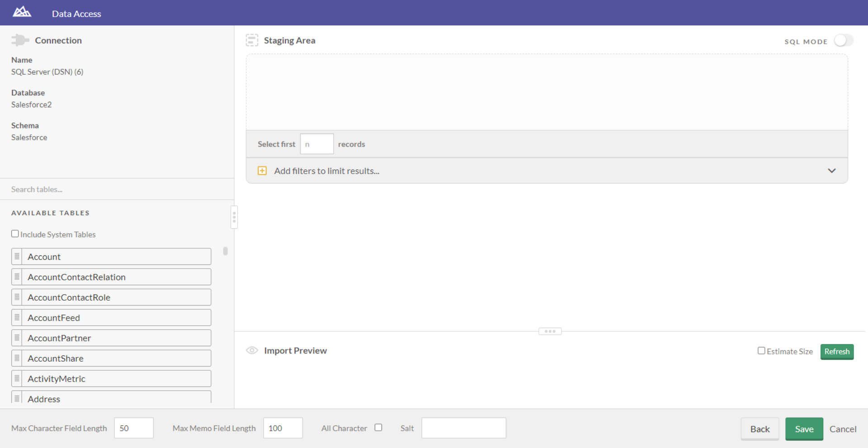Click the left panel vertical resize handle
This screenshot has height=448, width=868.
click(234, 217)
